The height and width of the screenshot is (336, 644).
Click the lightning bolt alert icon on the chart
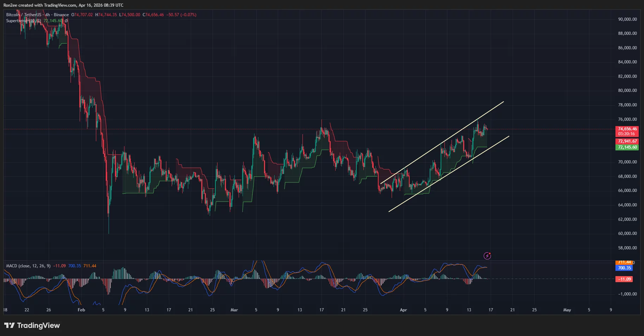point(487,255)
